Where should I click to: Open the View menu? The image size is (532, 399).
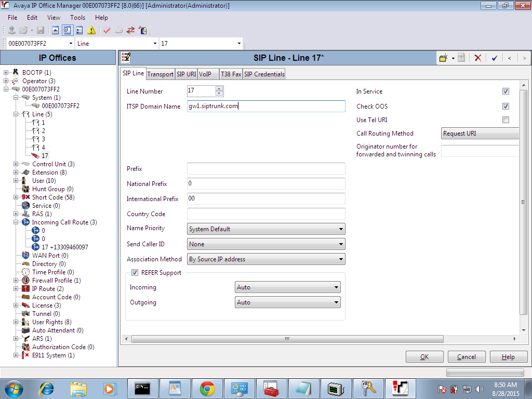click(x=54, y=18)
